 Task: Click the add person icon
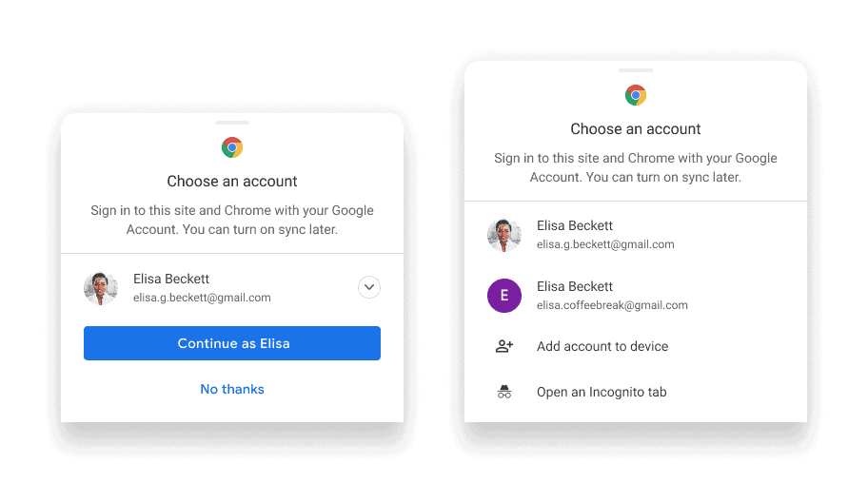pos(504,346)
